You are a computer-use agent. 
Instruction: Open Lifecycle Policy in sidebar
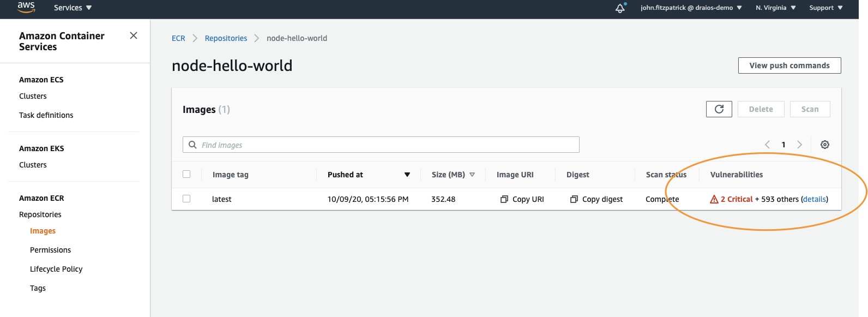point(56,269)
